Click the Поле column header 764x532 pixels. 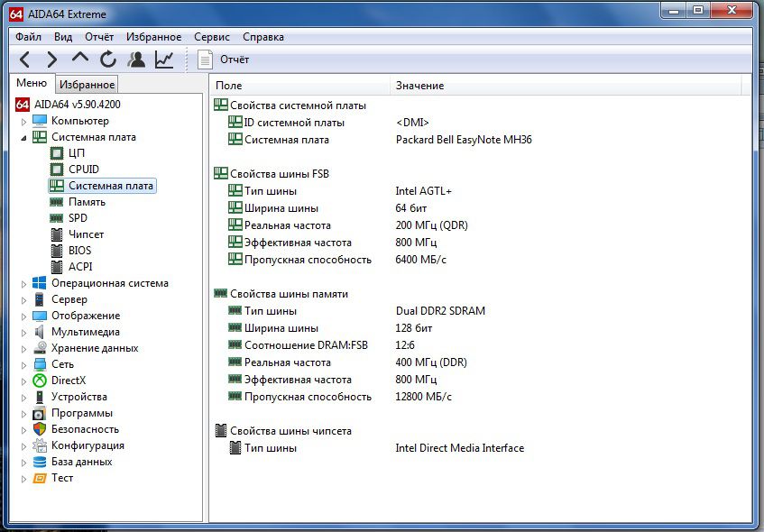[x=299, y=86]
